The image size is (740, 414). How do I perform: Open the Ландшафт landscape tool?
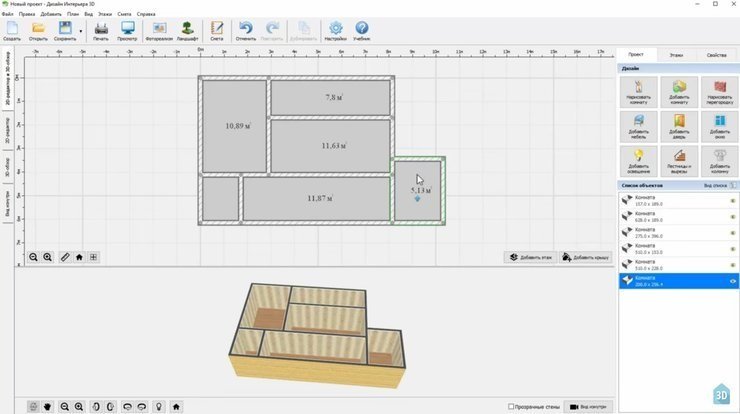pos(187,30)
